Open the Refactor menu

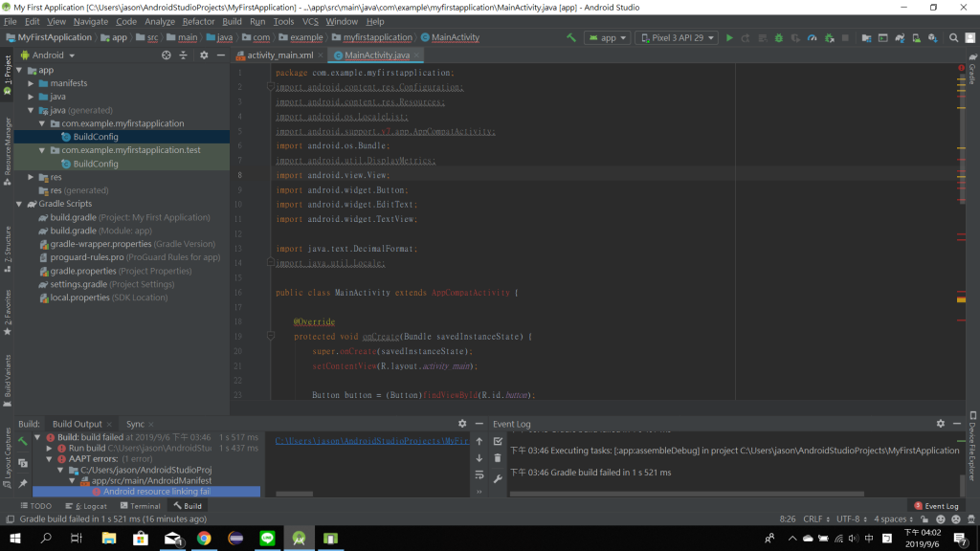click(x=198, y=21)
